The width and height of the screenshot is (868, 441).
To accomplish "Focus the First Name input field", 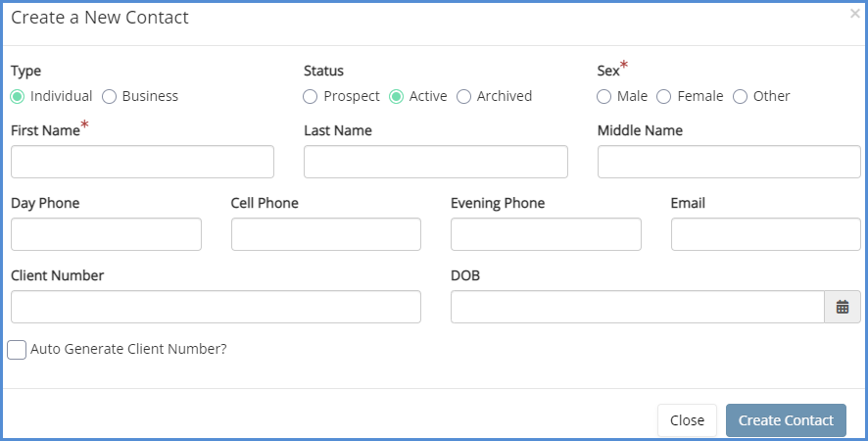I will coord(142,162).
